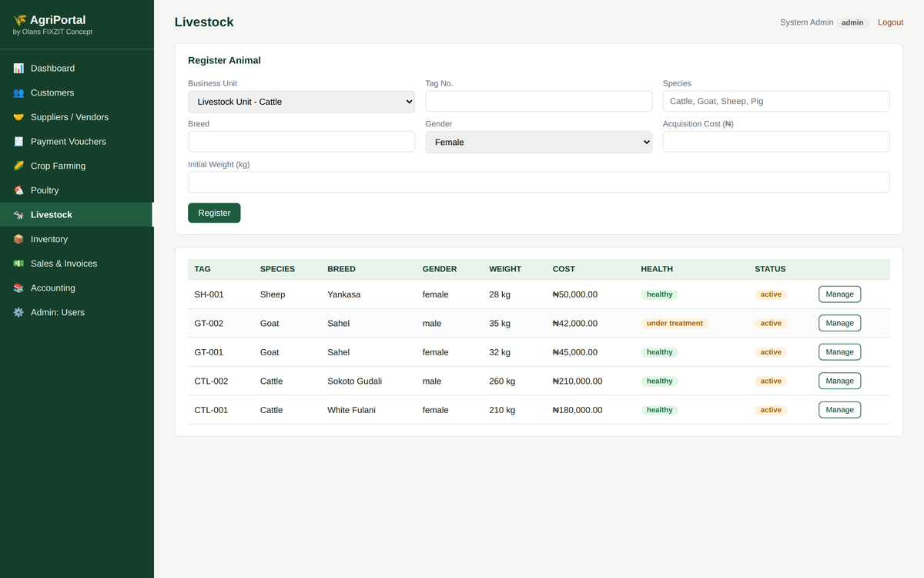Viewport: 924px width, 578px height.
Task: Click the under treatment health badge
Action: pos(675,324)
